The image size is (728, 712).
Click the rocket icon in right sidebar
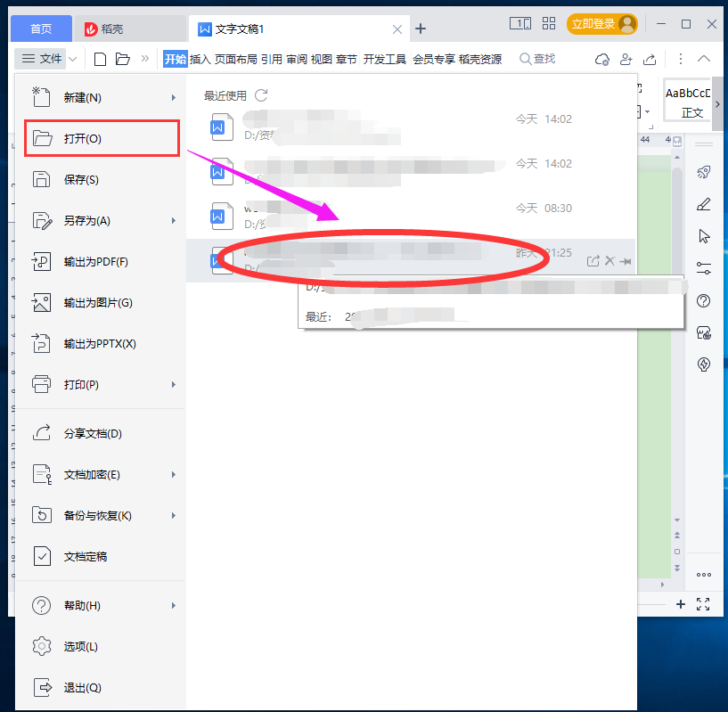point(704,173)
